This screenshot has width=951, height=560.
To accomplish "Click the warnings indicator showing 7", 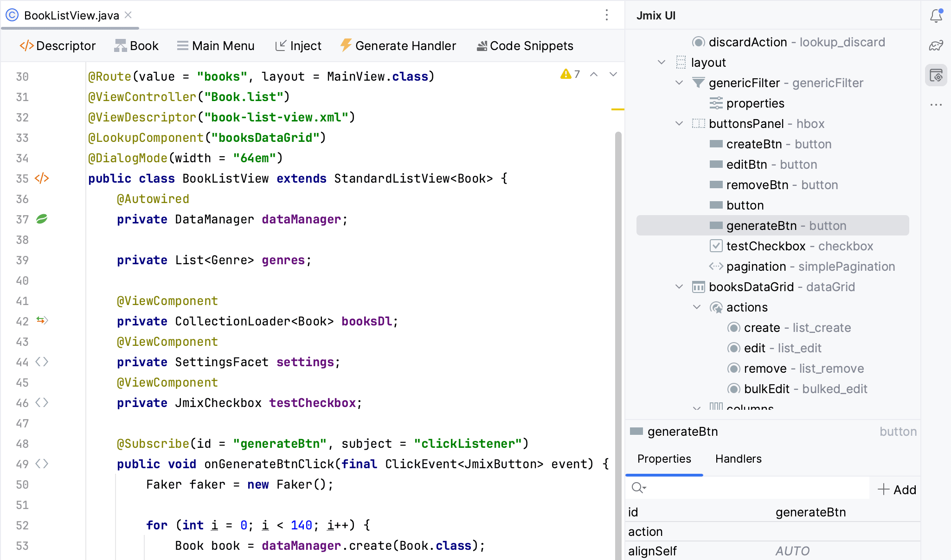I will pyautogui.click(x=570, y=74).
